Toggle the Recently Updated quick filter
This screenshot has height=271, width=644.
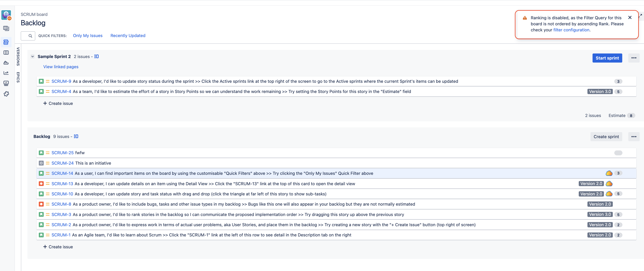128,36
